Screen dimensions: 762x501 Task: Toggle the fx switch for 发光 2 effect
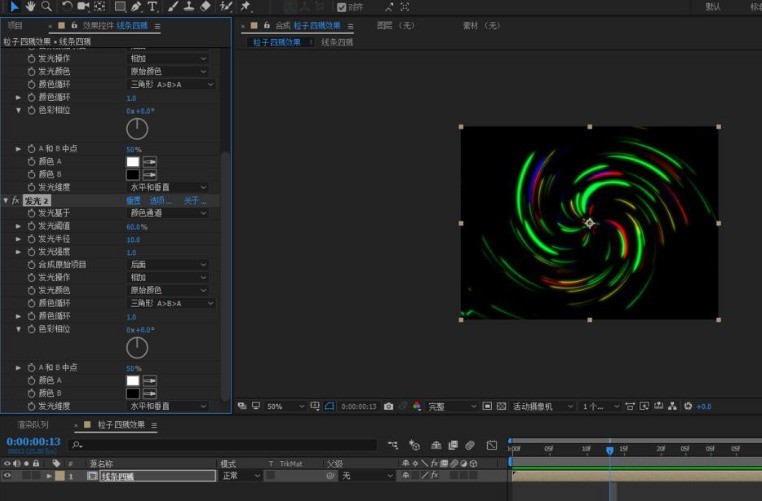coord(16,200)
